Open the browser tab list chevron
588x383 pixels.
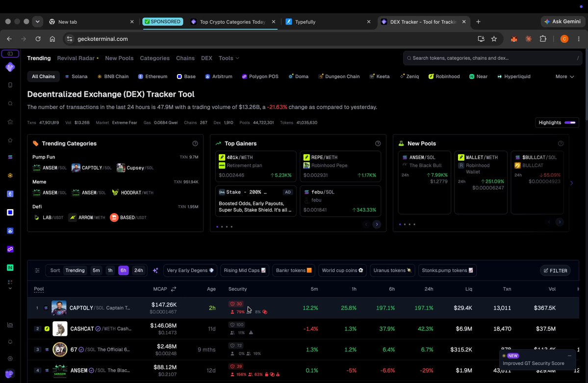point(37,22)
